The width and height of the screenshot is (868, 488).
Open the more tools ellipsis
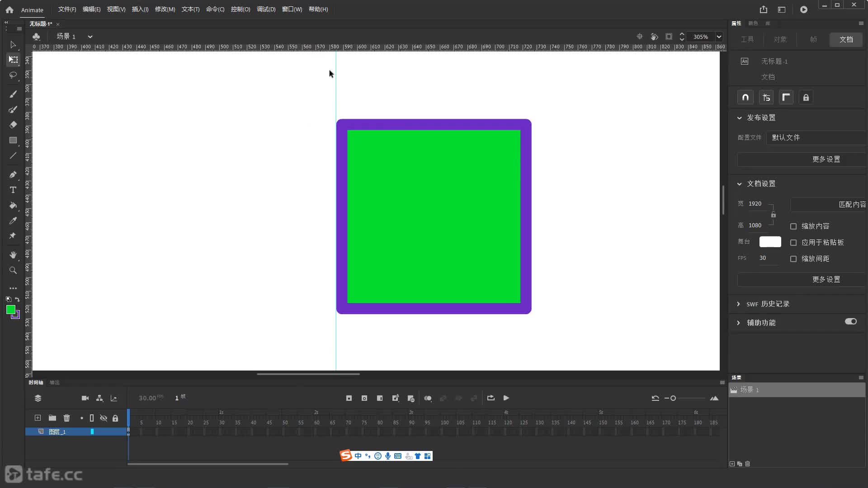tap(13, 288)
